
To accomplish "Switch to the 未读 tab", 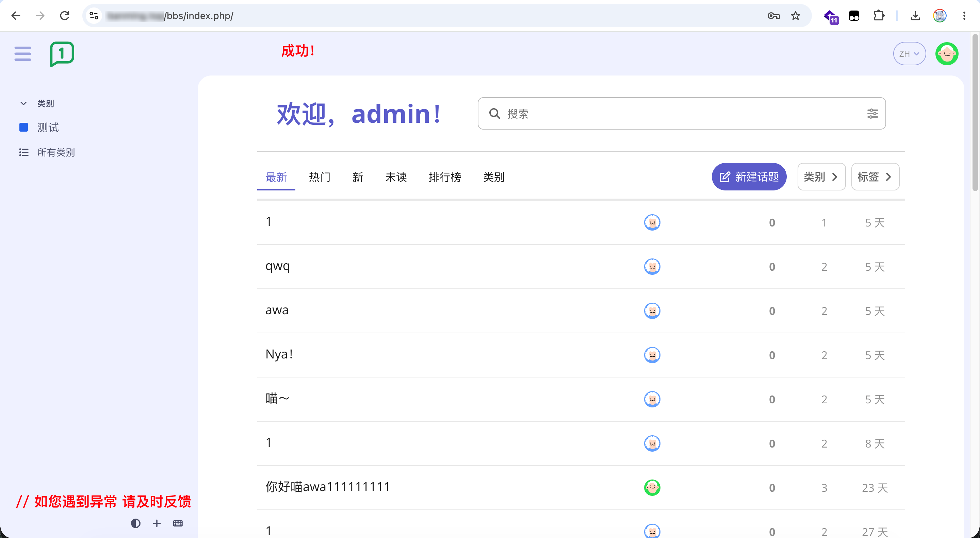I will [396, 177].
